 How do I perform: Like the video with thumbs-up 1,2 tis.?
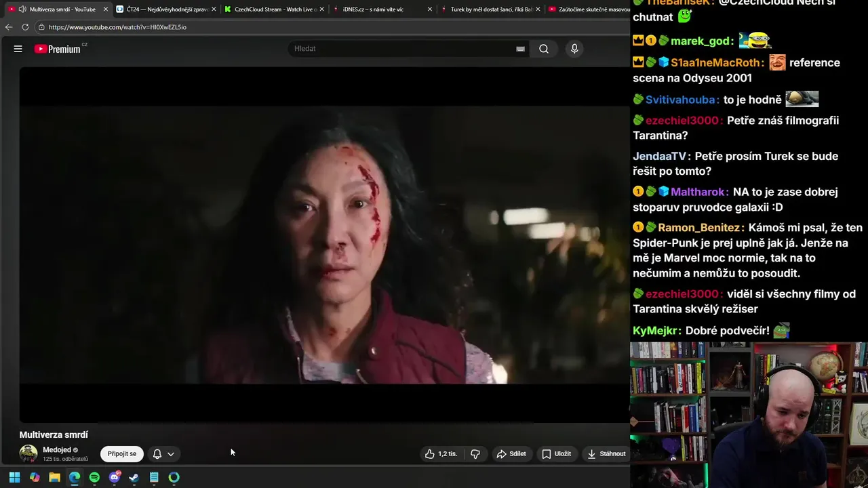pos(441,454)
